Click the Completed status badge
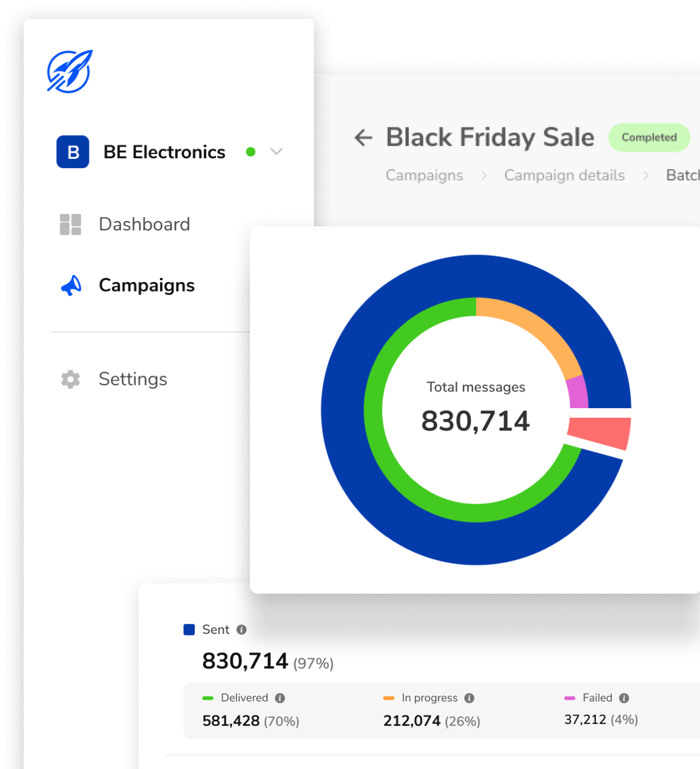This screenshot has height=769, width=700. 649,137
